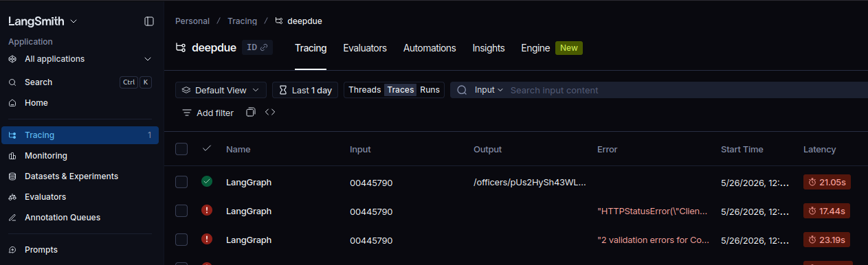The height and width of the screenshot is (265, 868).
Task: Click the code brackets icon beside filters
Action: point(270,112)
